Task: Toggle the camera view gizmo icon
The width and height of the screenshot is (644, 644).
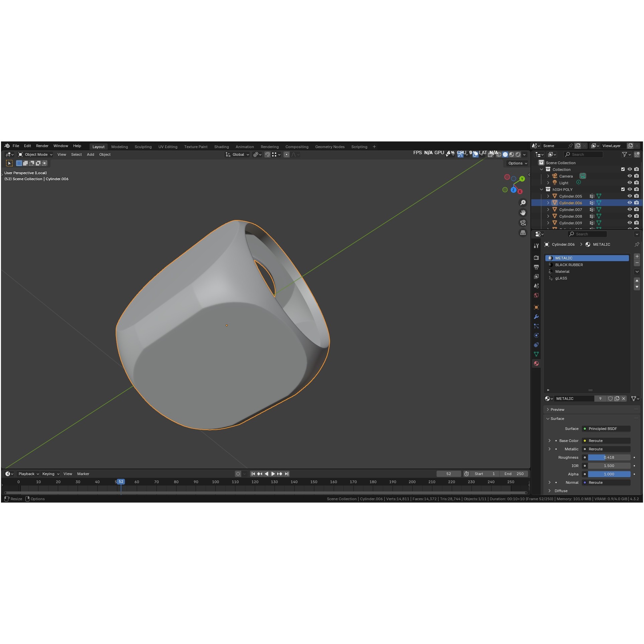Action: click(x=523, y=223)
